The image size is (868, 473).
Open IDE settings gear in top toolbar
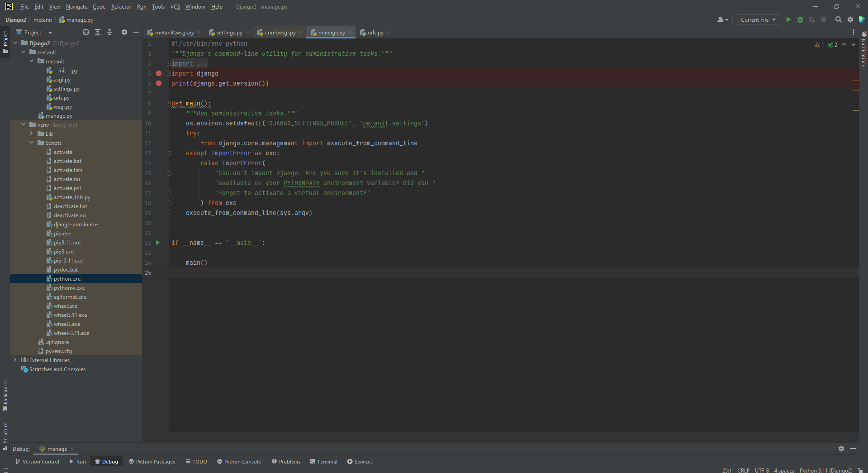(x=850, y=19)
